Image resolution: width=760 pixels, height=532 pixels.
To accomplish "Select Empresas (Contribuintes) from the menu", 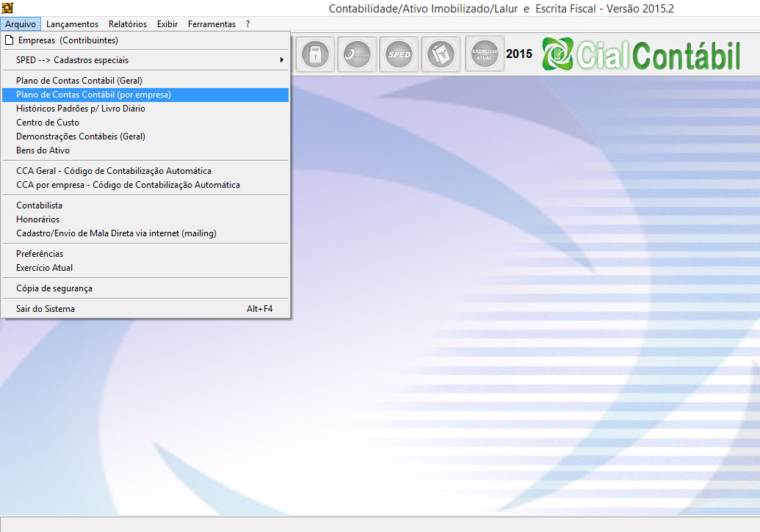I will click(68, 40).
